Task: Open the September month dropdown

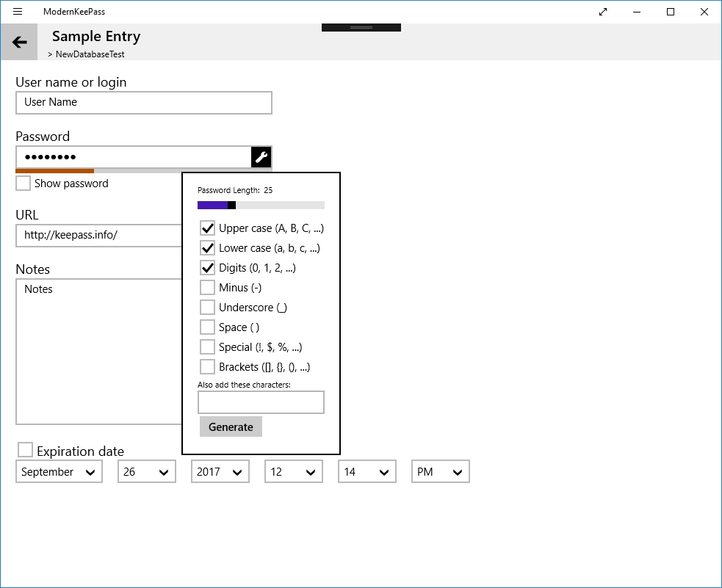Action: pos(59,472)
